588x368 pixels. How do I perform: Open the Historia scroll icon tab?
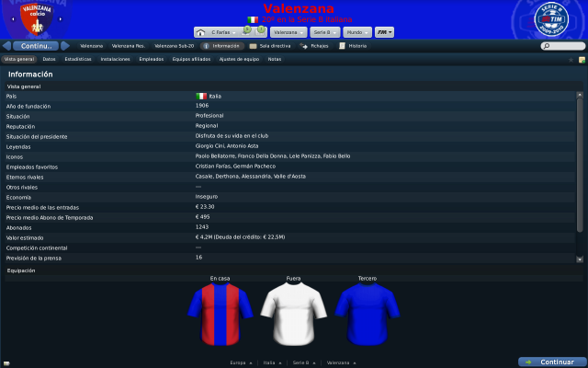pos(342,46)
